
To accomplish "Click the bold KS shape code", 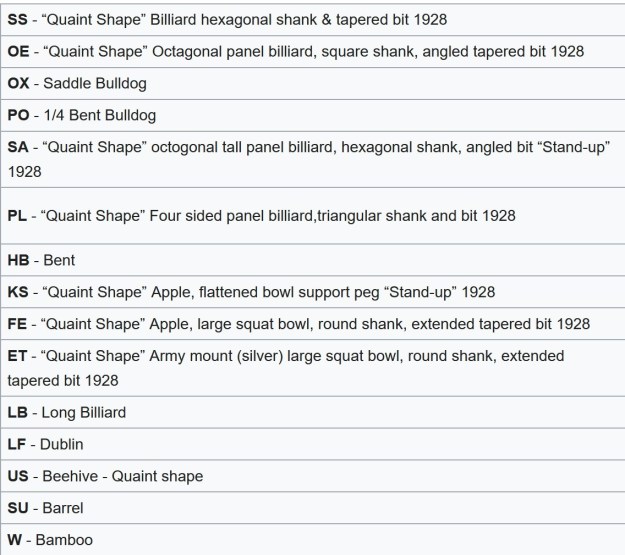I will point(18,292).
